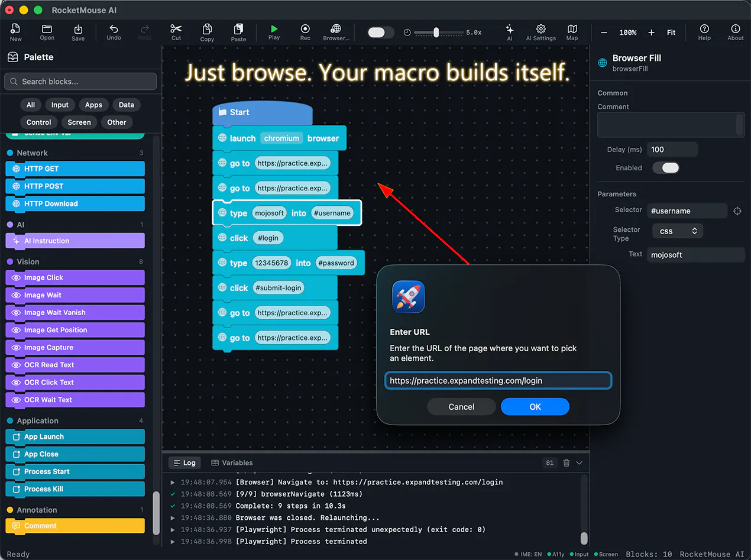Select the Process Kill block
Viewport: 751px width, 560px height.
(75, 489)
